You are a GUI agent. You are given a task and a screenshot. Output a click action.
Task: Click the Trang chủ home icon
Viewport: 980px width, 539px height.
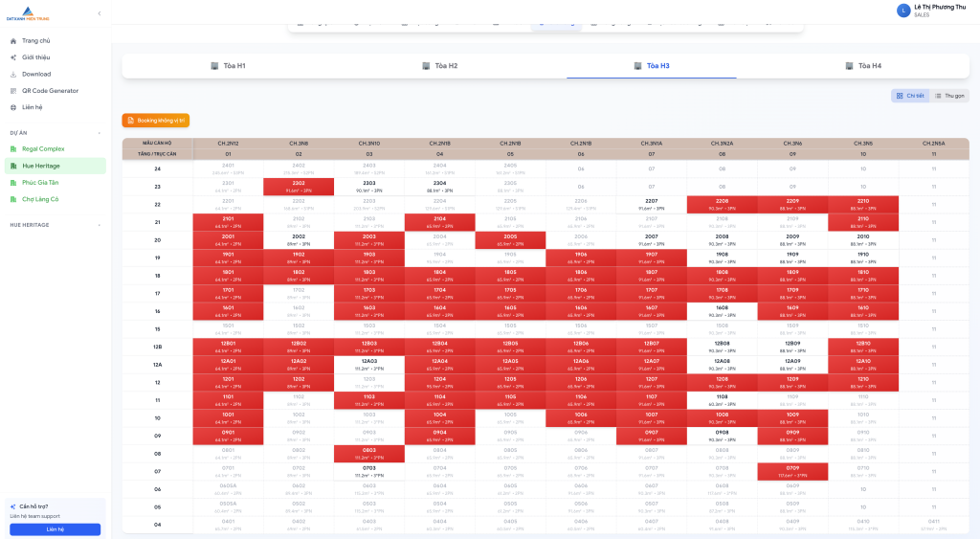point(13,41)
